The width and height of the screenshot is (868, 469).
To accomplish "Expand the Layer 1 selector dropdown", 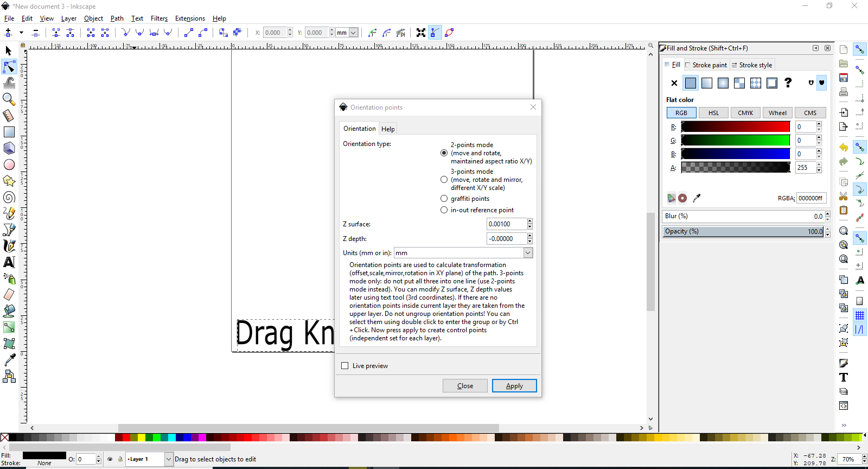I will tap(168, 459).
